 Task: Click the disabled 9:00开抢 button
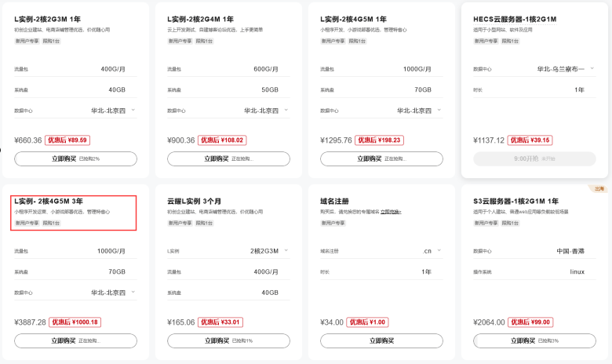tap(535, 158)
